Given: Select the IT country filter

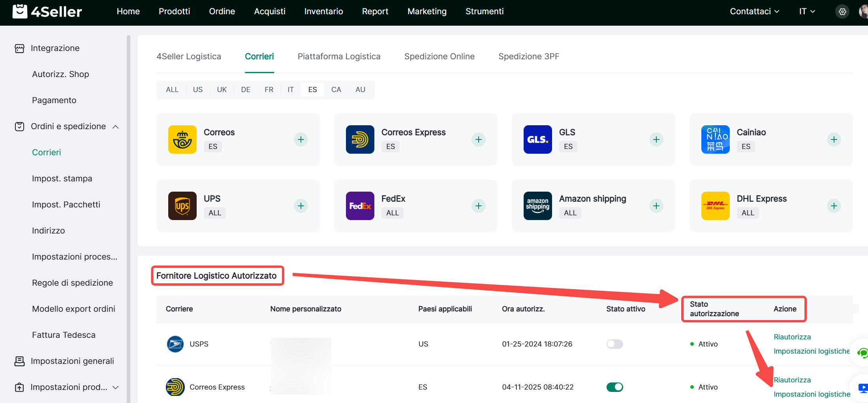Looking at the screenshot, I should 290,90.
